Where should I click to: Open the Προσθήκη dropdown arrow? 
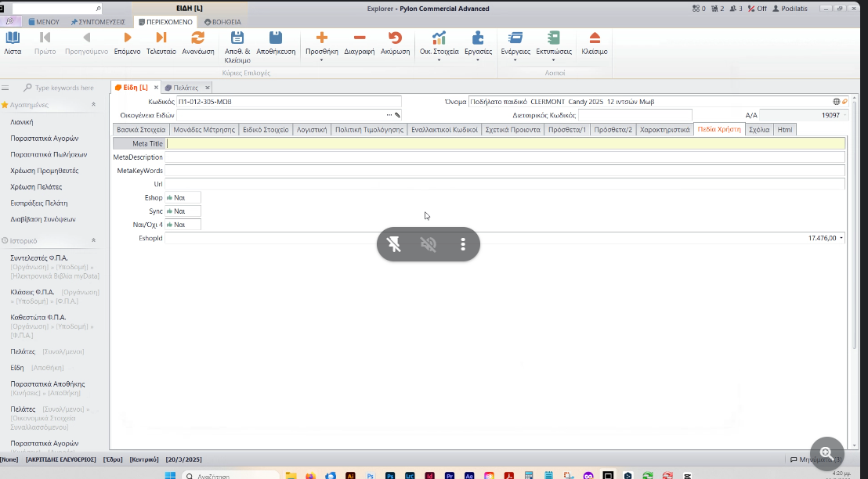321,60
